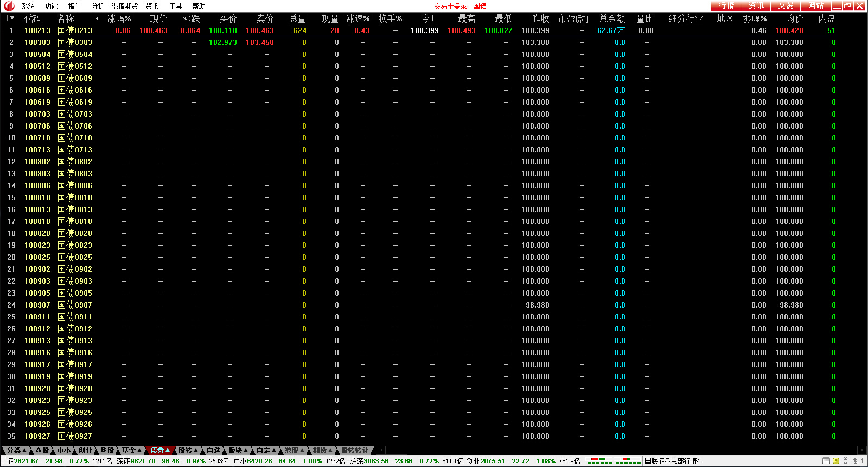Expand the 基金 tab menu
This screenshot has width=868, height=467.
pyautogui.click(x=131, y=450)
